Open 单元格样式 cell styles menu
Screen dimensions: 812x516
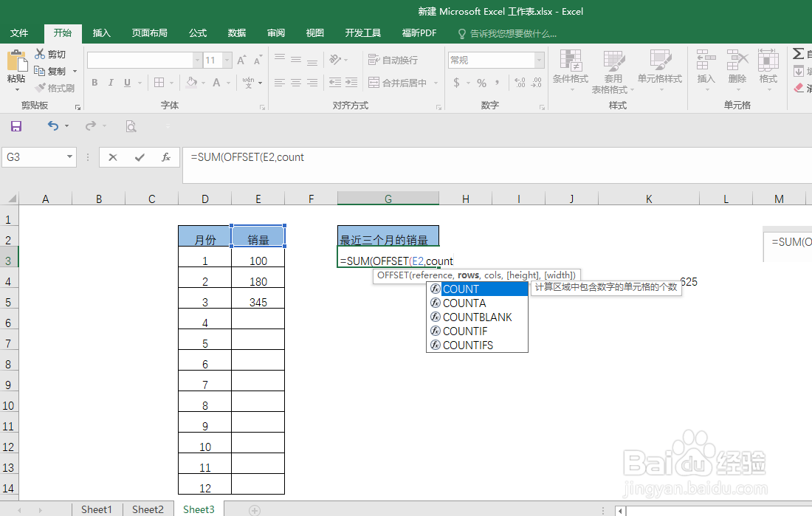(x=660, y=71)
